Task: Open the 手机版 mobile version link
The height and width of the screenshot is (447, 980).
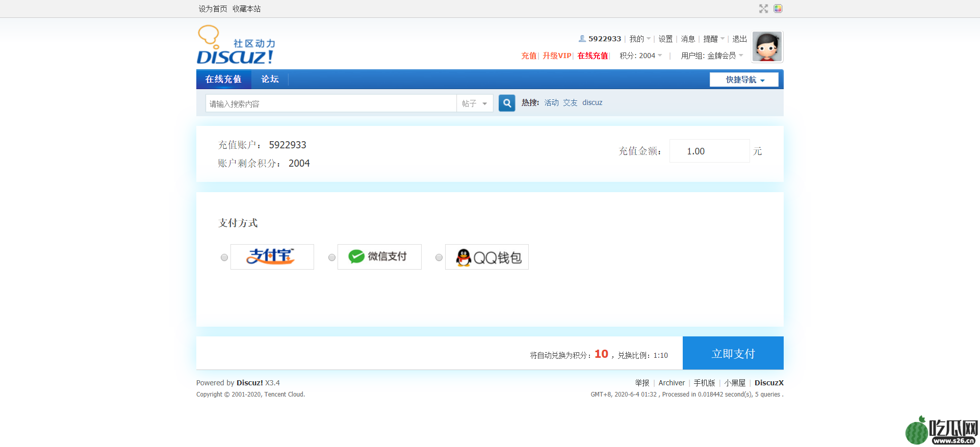Action: (704, 383)
